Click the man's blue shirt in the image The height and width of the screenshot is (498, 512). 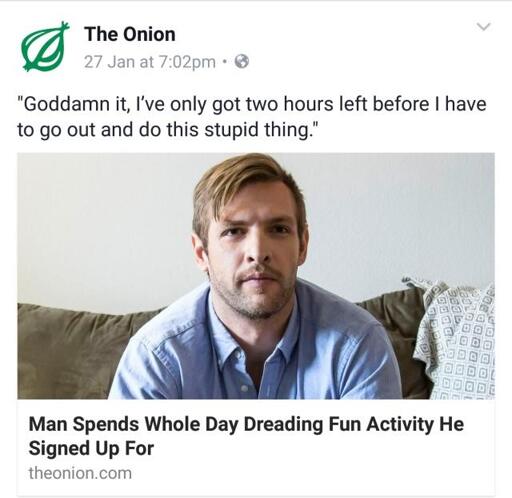(255, 350)
